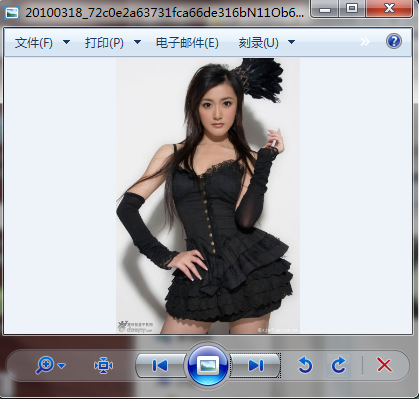Minimize the photo viewer window
Viewport: 419px width, 399px height.
324,9
